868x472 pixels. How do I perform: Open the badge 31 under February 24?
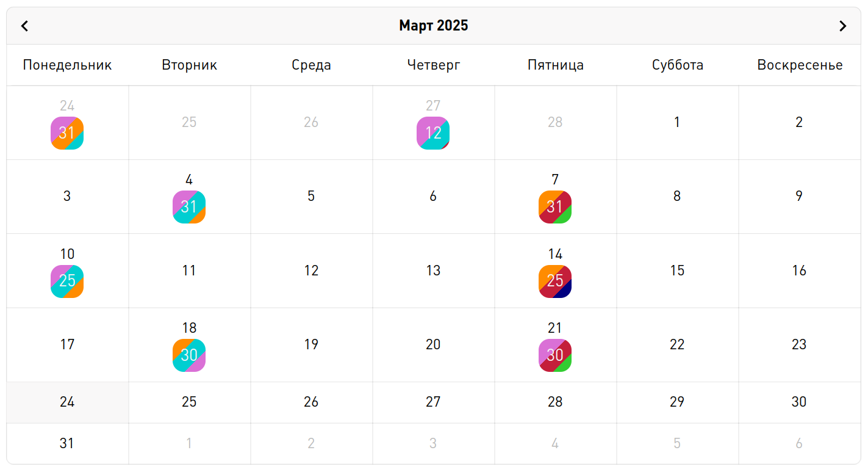coord(67,133)
